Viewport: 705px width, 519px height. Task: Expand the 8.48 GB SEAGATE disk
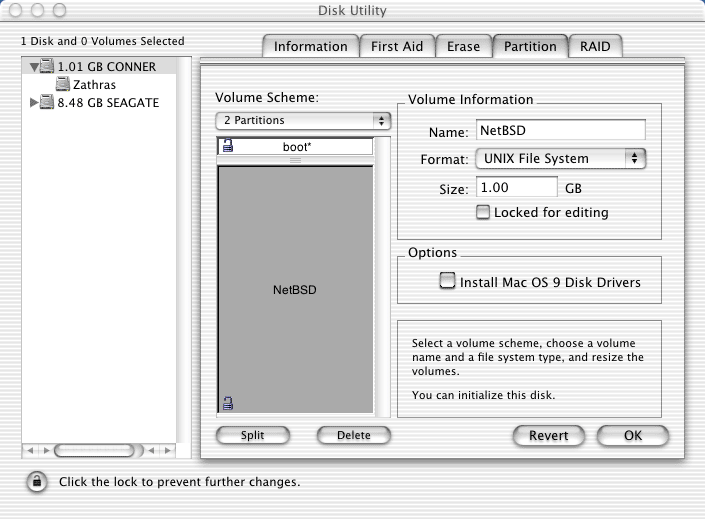click(x=34, y=103)
